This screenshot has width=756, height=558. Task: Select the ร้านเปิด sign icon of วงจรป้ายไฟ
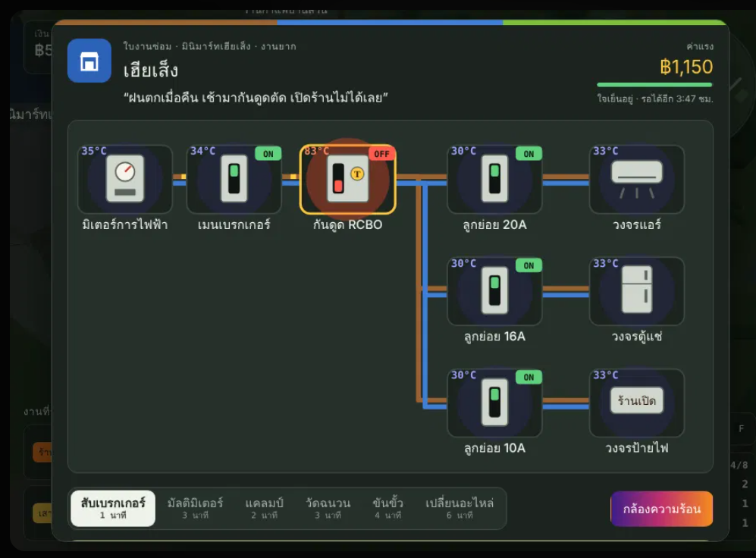(636, 400)
